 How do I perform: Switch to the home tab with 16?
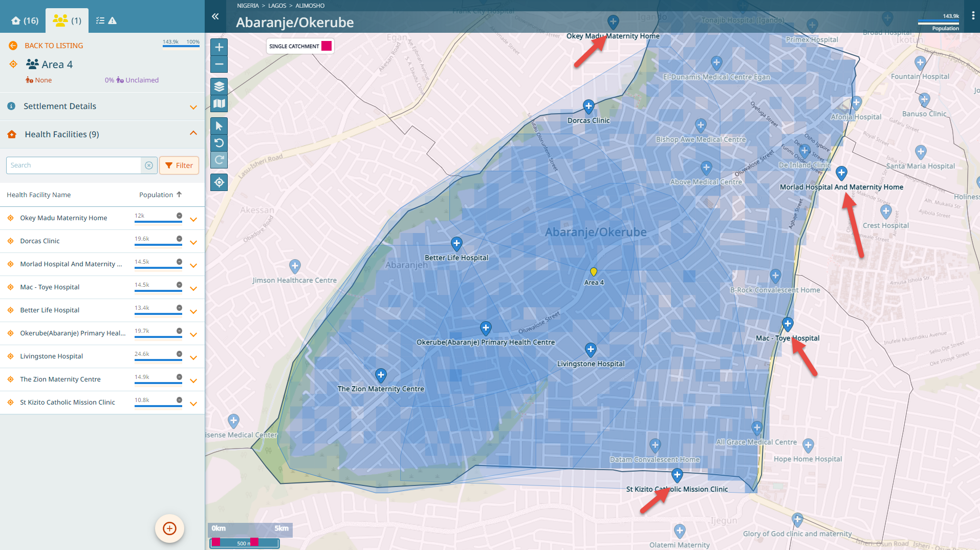(x=25, y=20)
